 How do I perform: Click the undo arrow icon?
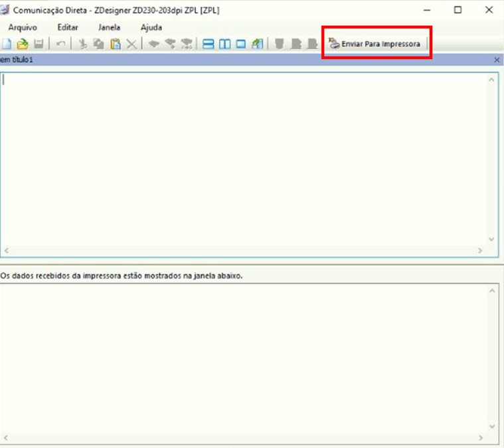[60, 45]
